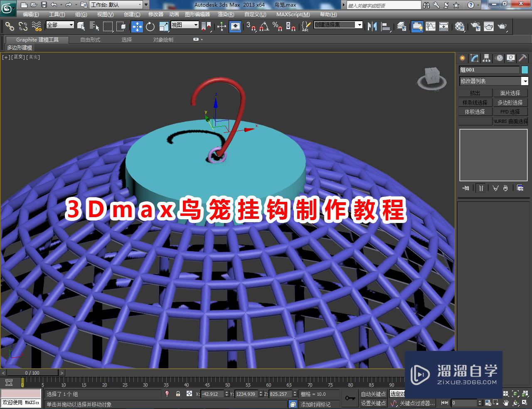Click the Undo arrow icon
This screenshot has height=409, width=532.
54,5
